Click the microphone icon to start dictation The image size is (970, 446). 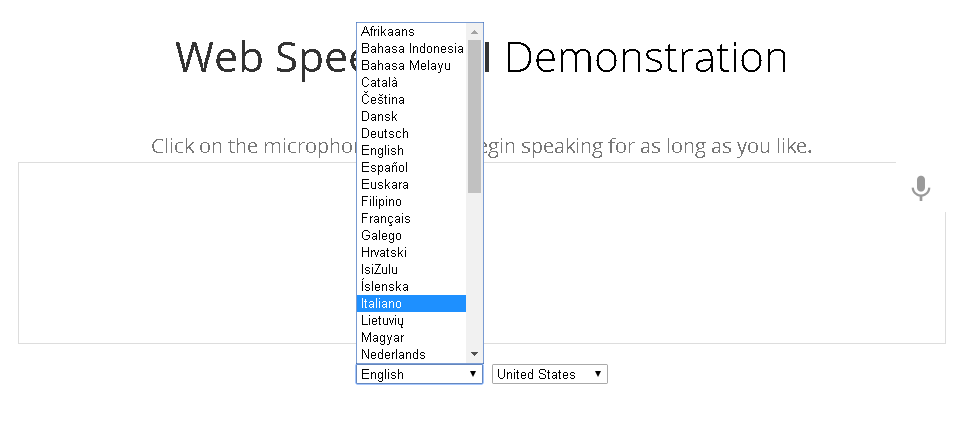[921, 188]
